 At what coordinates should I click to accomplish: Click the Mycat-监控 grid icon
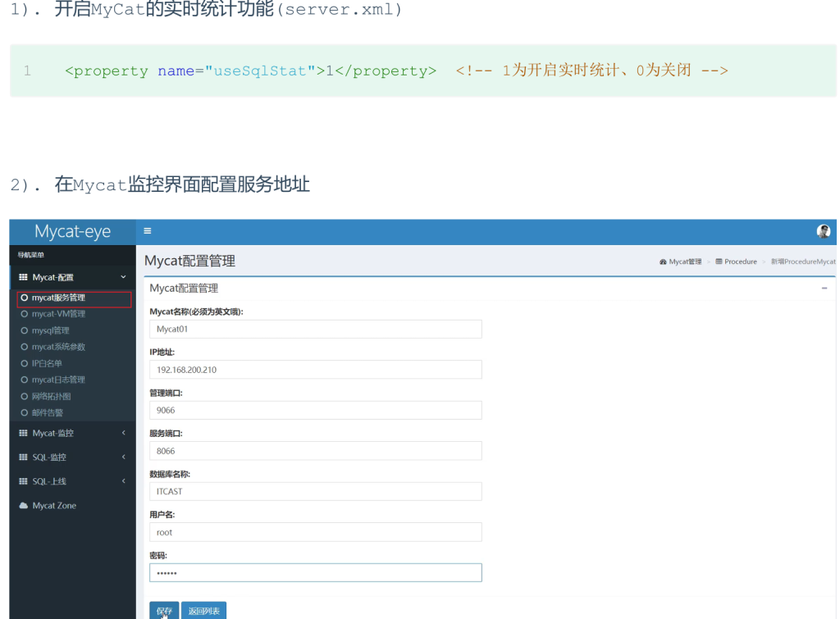click(24, 433)
